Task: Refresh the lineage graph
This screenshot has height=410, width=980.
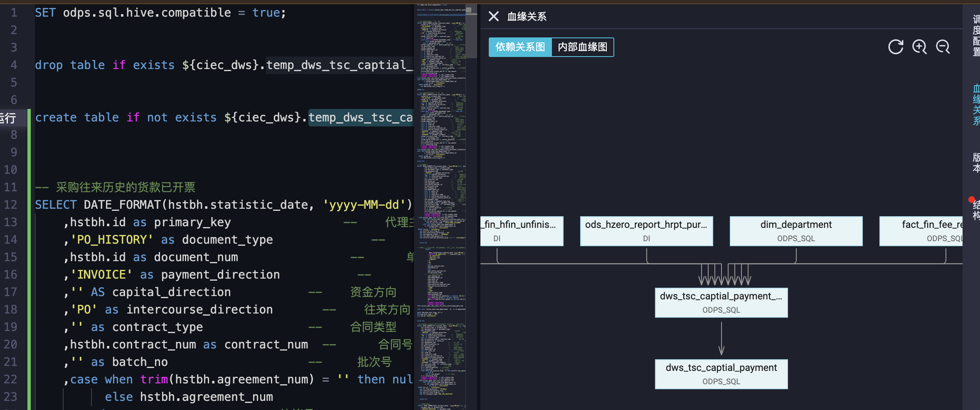Action: click(896, 47)
